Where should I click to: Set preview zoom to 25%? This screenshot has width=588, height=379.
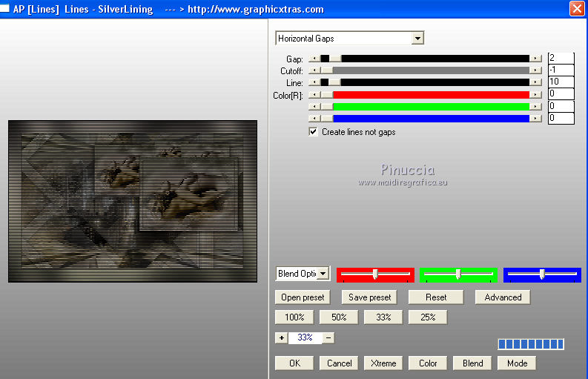428,317
